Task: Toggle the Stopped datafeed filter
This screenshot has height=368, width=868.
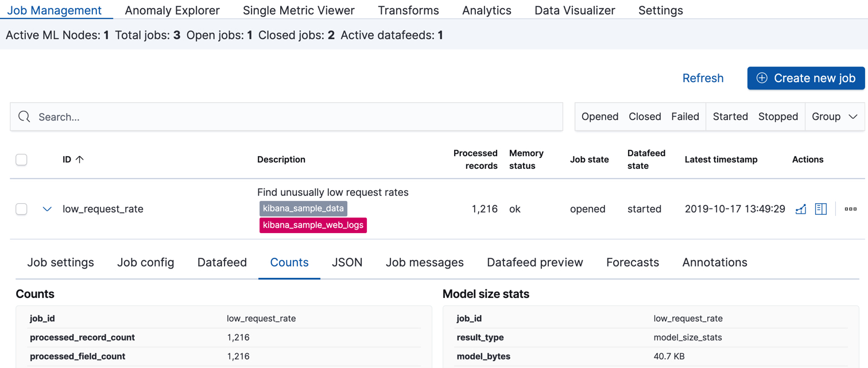Action: tap(778, 117)
